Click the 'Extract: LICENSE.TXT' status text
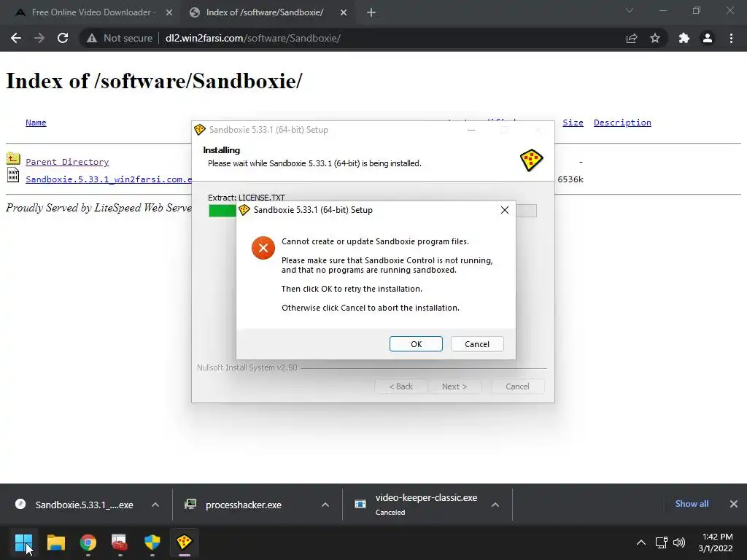747x560 pixels. 247,197
